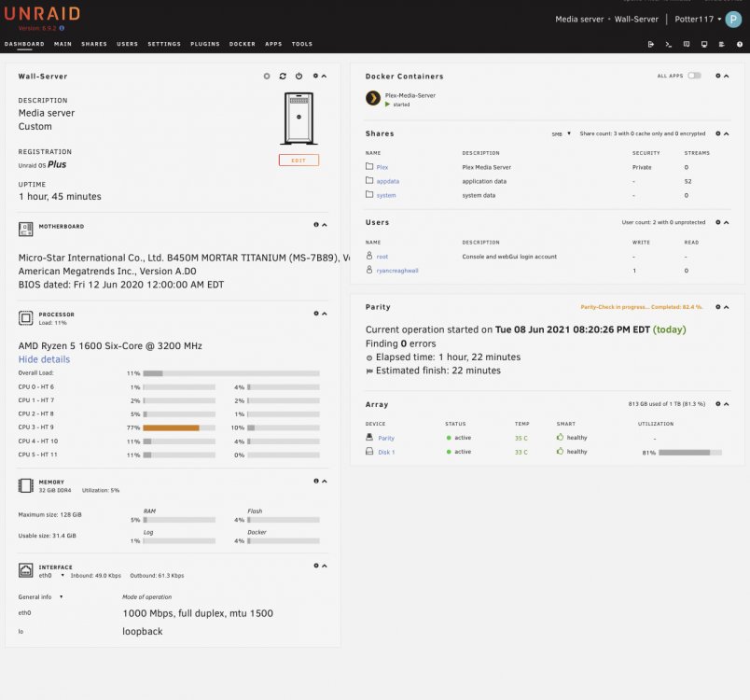Open the General info dropdown

click(41, 597)
